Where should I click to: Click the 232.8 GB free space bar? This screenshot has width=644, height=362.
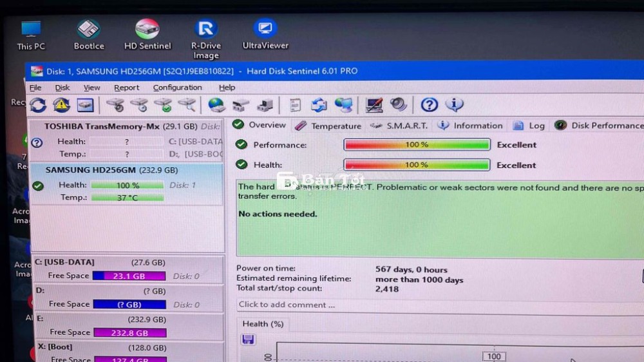tap(130, 333)
